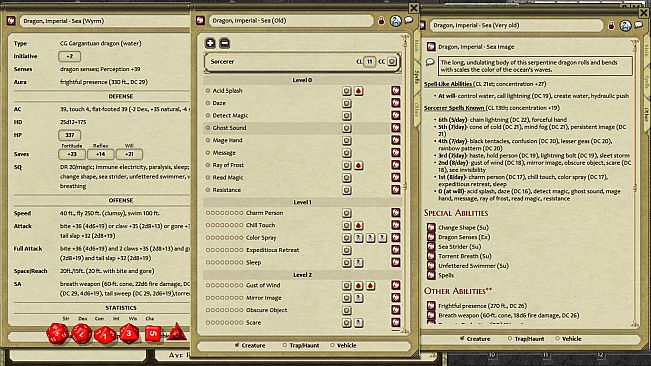
Task: Open the Daze spell link icon
Action: point(396,103)
